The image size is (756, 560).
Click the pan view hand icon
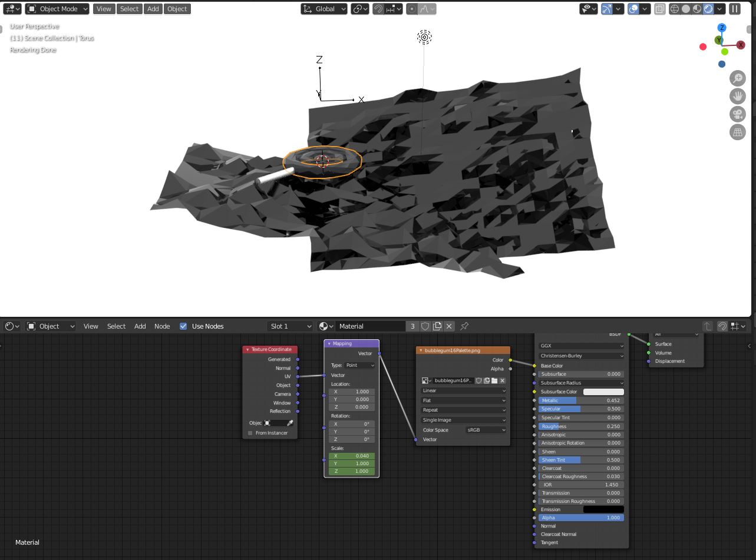(x=738, y=96)
